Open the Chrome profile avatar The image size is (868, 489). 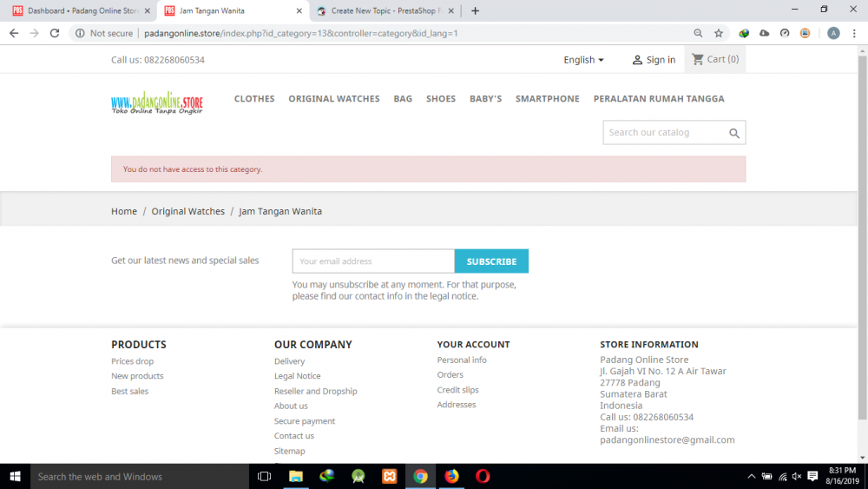[x=833, y=33]
